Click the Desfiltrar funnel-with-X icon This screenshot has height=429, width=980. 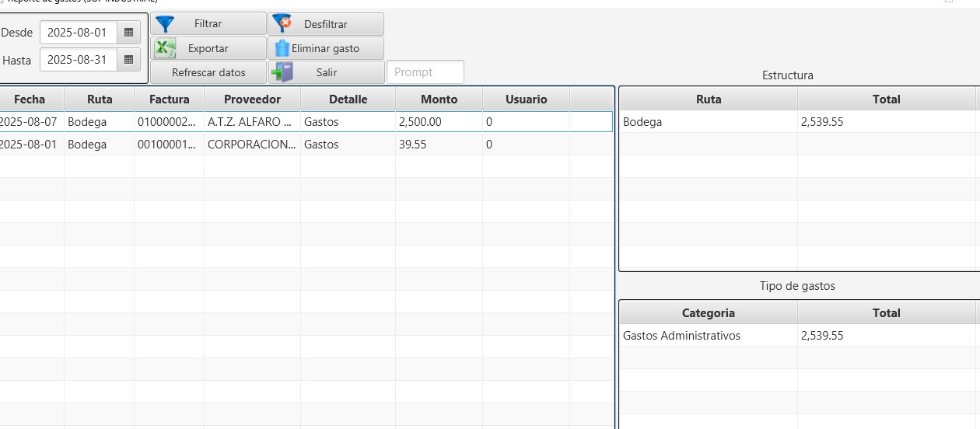pyautogui.click(x=282, y=24)
